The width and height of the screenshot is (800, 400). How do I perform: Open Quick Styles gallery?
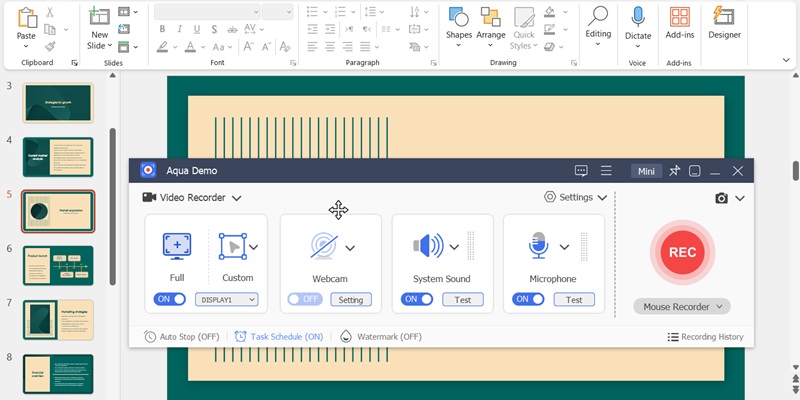pos(523,28)
